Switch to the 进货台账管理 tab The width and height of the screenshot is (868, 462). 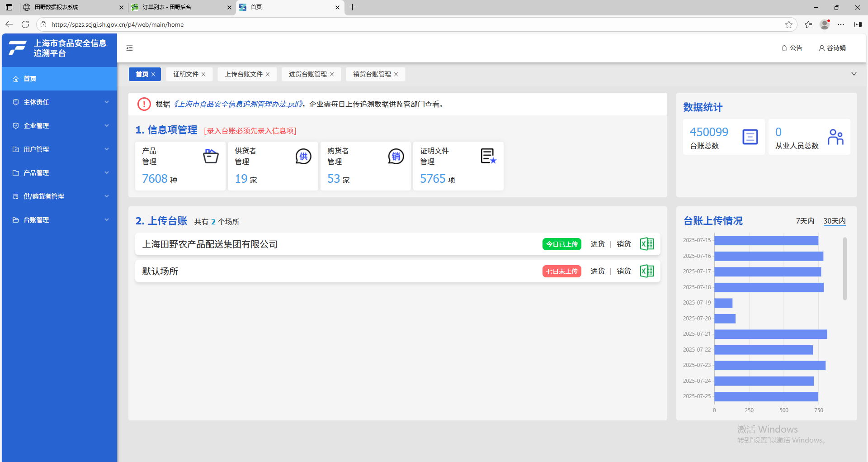click(308, 74)
